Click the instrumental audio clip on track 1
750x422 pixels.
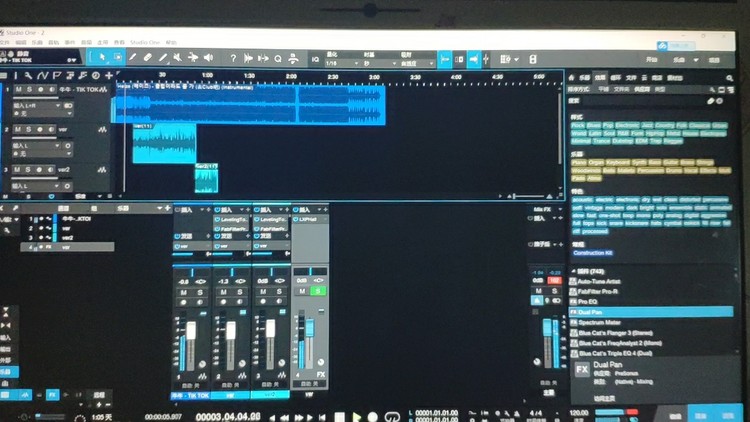coord(250,104)
